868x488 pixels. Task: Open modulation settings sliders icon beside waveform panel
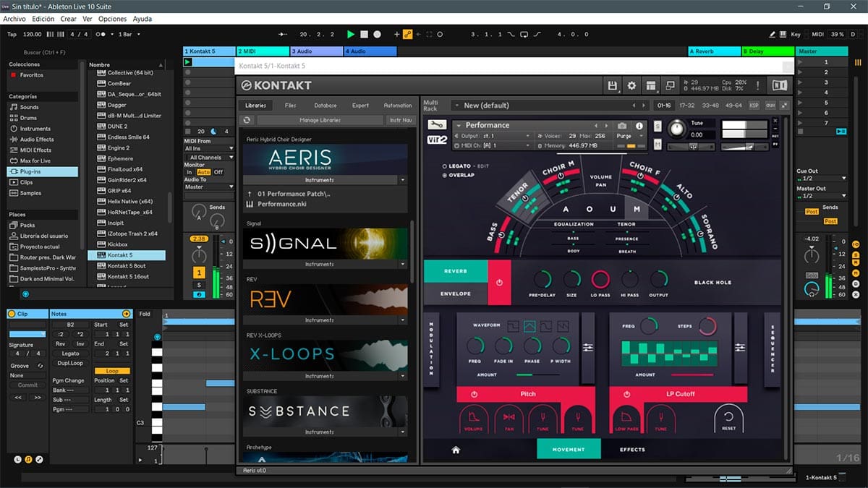[x=587, y=348]
